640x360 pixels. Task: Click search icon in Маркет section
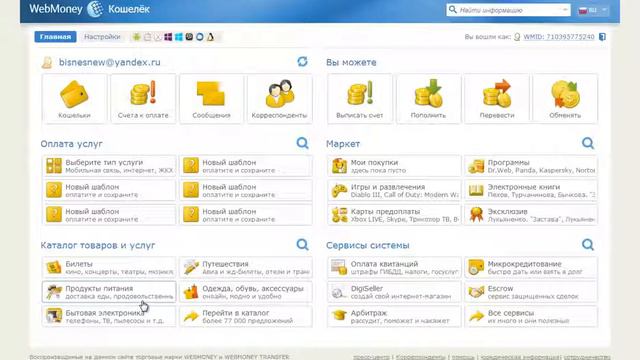click(588, 143)
